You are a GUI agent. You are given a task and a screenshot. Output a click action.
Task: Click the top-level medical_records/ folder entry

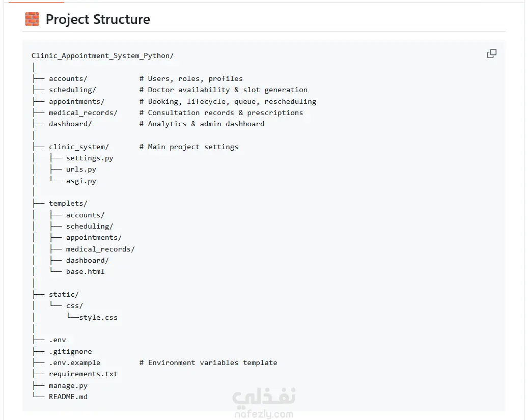pos(83,113)
